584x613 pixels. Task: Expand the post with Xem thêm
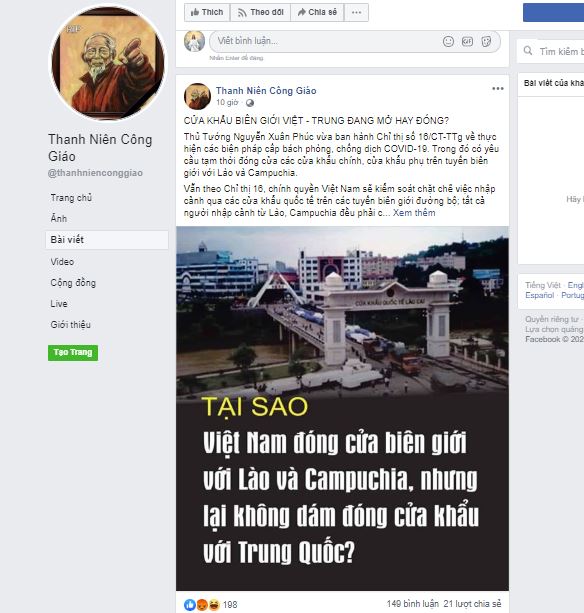[414, 213]
